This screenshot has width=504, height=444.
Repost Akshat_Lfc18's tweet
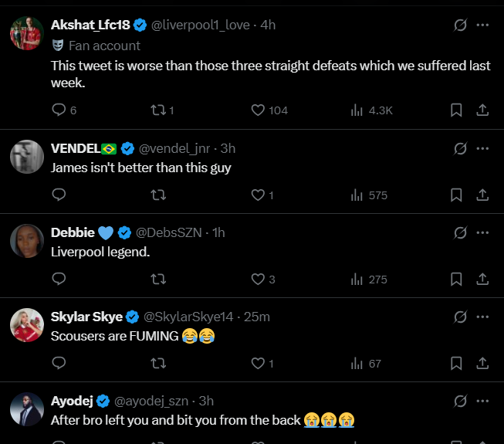click(x=157, y=110)
